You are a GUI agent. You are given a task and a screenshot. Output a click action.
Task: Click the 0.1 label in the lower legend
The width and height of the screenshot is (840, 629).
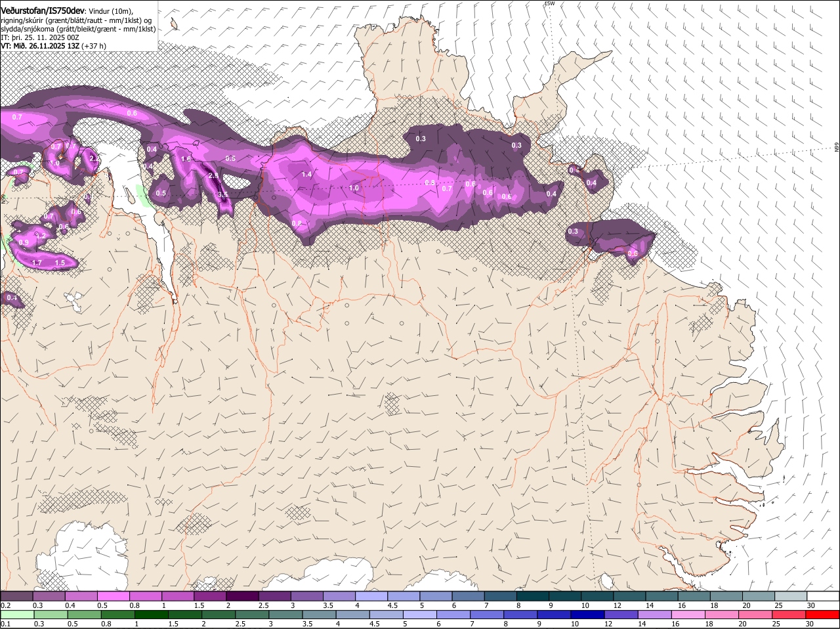[x=5, y=624]
